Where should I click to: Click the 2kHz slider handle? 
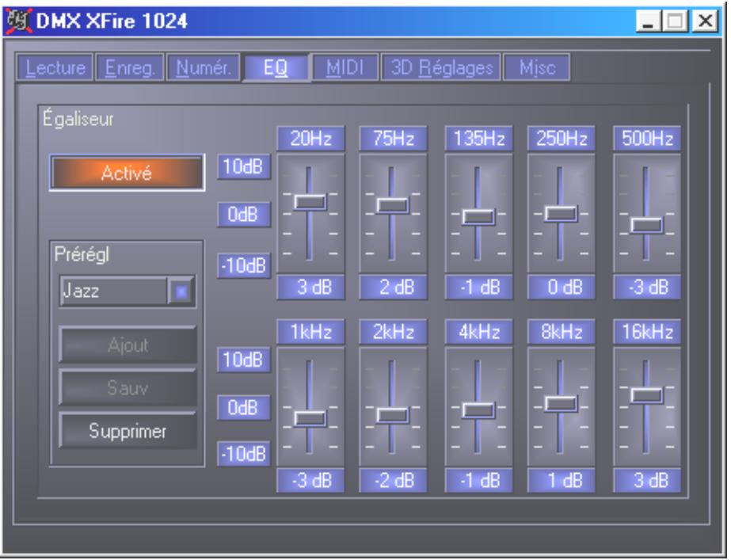click(x=393, y=415)
